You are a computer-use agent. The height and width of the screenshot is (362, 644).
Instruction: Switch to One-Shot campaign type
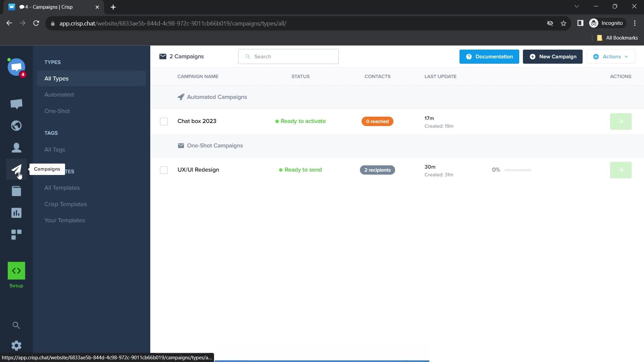pos(57,111)
